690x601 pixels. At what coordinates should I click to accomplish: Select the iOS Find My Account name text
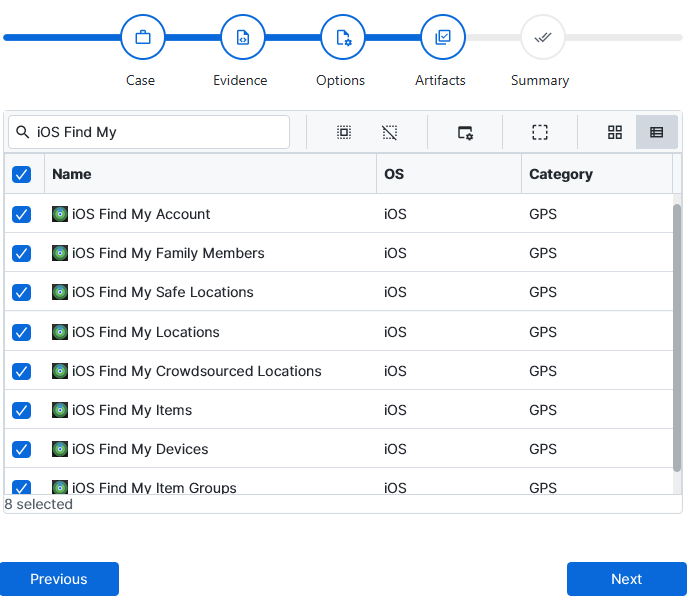(x=141, y=214)
